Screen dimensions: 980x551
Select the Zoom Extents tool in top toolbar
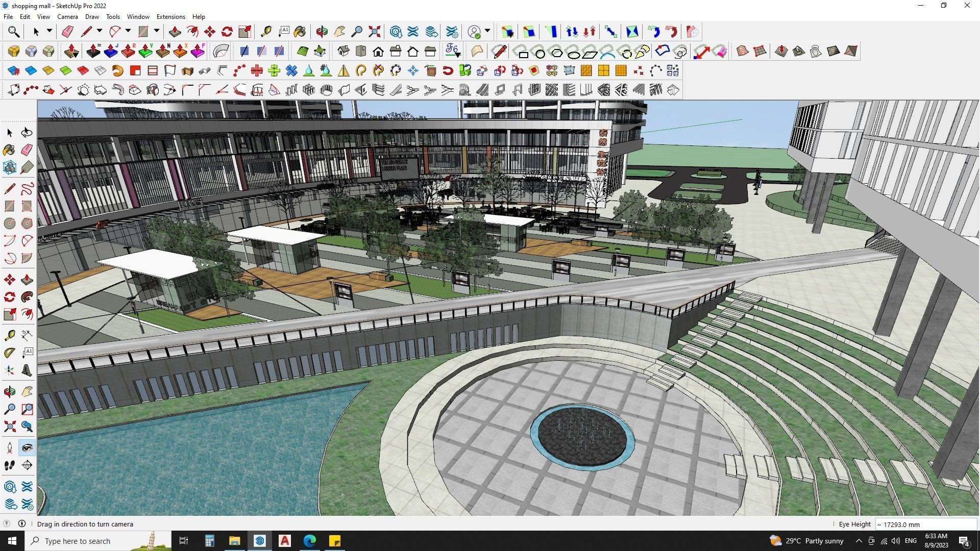[x=375, y=32]
